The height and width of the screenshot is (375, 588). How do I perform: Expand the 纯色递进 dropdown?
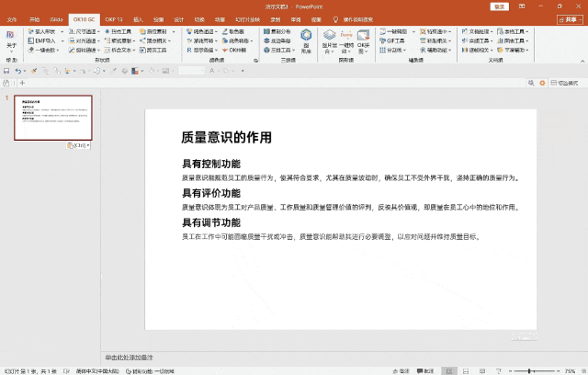pyautogui.click(x=216, y=31)
